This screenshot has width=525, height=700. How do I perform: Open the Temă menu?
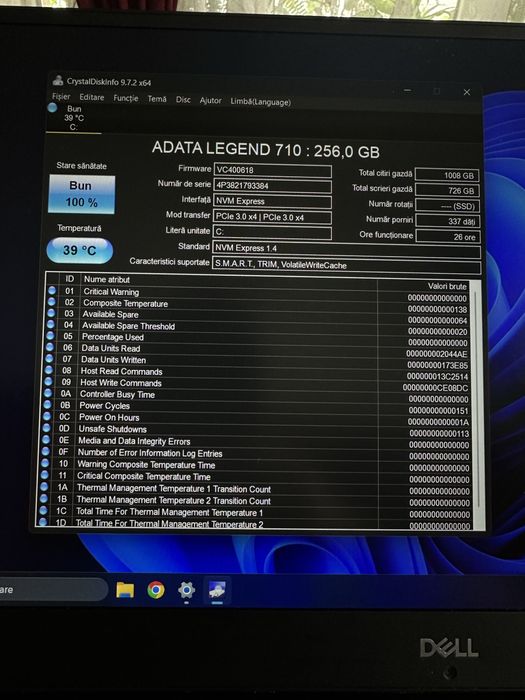[x=157, y=99]
